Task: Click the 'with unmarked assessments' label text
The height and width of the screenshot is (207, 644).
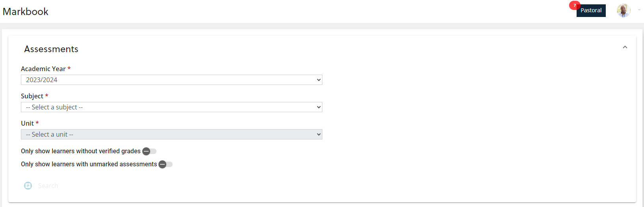Action: (89, 164)
